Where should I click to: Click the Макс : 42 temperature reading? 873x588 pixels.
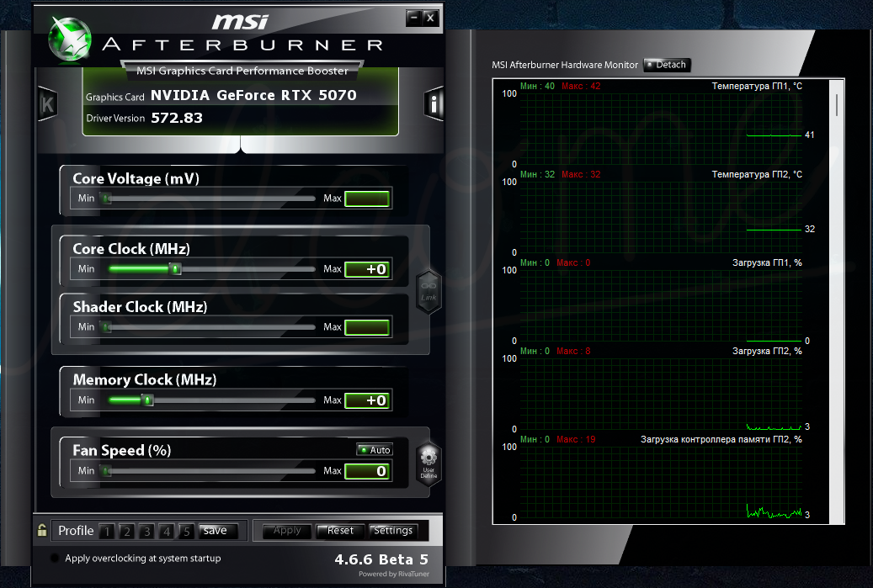(x=581, y=87)
